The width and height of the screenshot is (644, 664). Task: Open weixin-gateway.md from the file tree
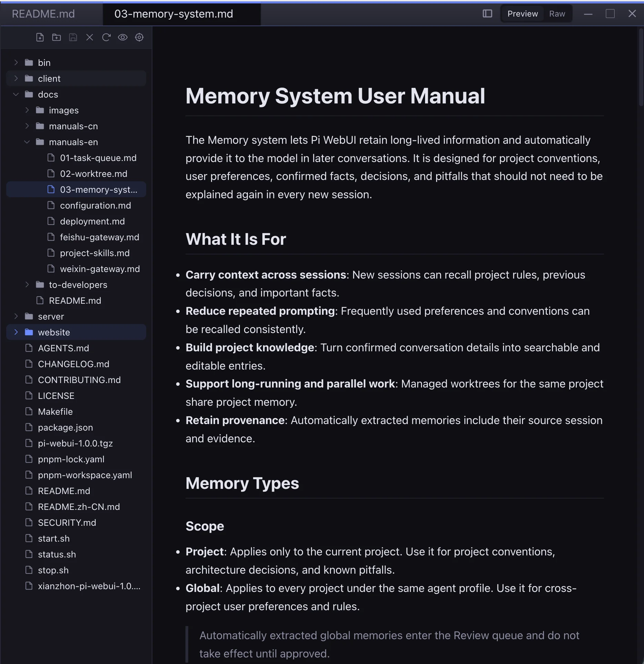(76, 269)
